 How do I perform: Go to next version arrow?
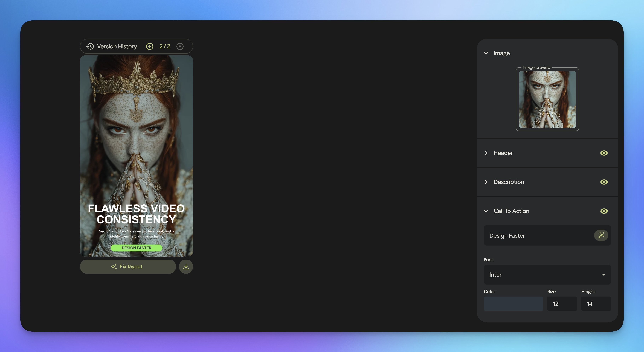click(x=180, y=46)
